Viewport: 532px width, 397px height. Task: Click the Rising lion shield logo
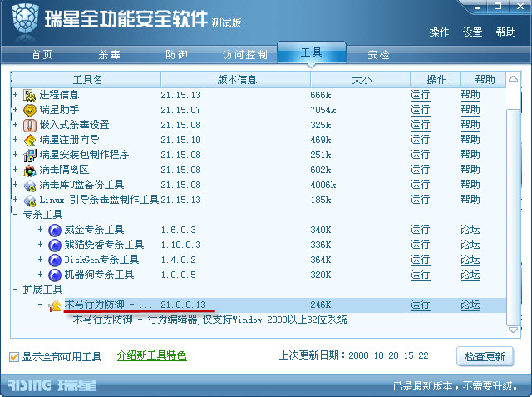(25, 20)
